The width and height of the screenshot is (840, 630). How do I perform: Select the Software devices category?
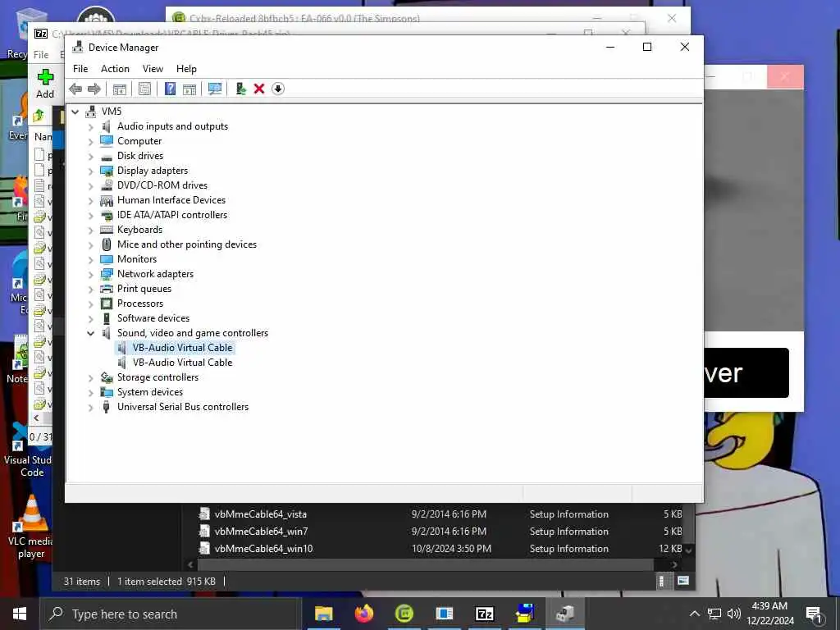tap(153, 318)
